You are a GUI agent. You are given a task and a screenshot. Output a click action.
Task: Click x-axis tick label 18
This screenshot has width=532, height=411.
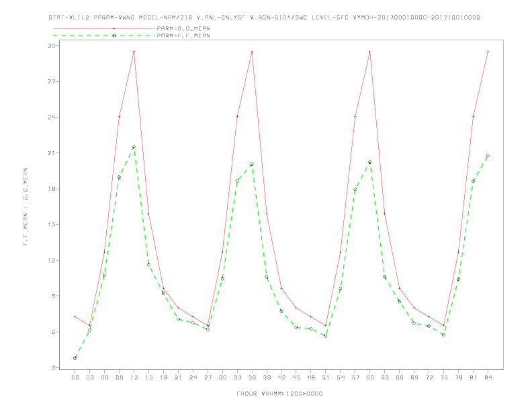163,377
